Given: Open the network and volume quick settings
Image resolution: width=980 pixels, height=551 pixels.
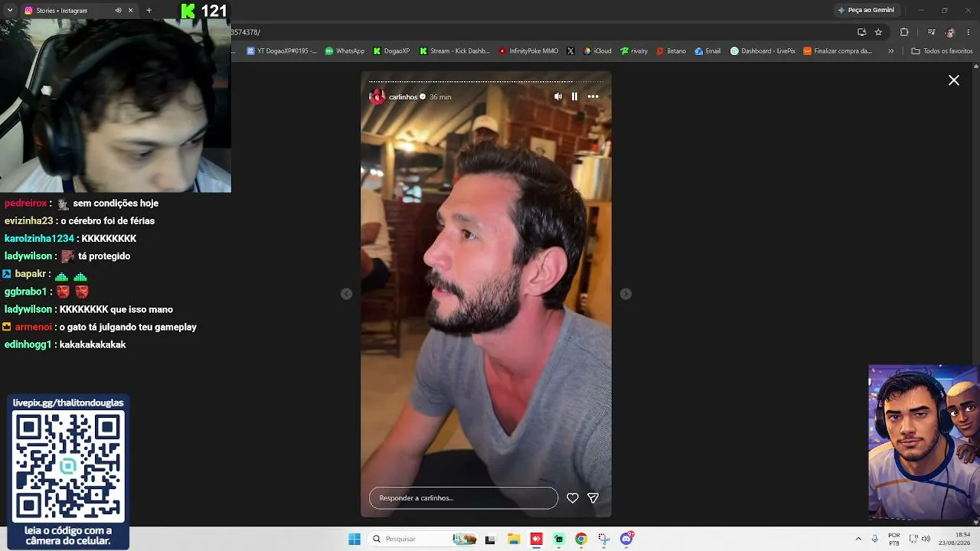Looking at the screenshot, I should [x=922, y=539].
